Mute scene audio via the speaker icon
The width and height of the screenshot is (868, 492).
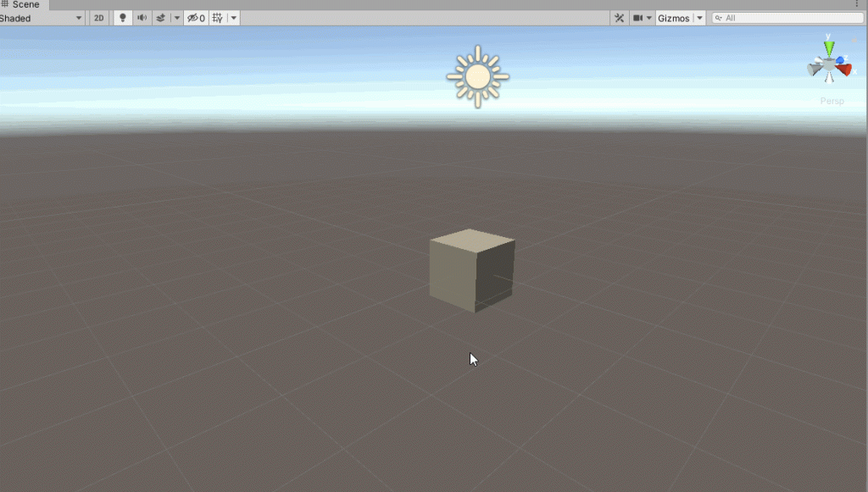[x=142, y=17]
